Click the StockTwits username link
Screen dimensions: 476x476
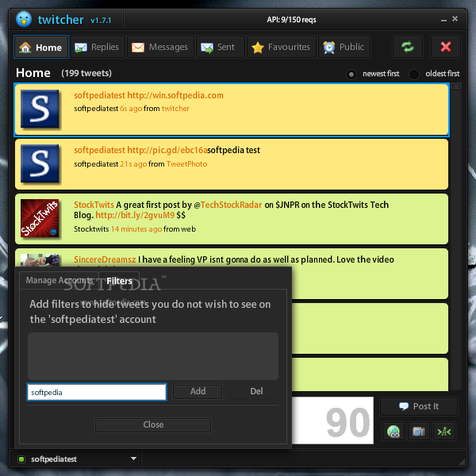click(94, 205)
